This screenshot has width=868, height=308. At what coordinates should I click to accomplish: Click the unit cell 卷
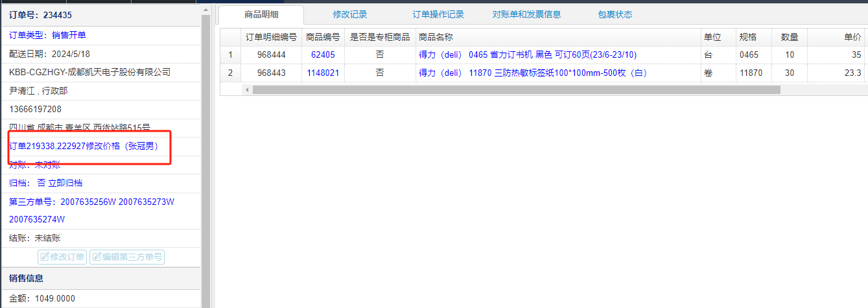[x=718, y=73]
